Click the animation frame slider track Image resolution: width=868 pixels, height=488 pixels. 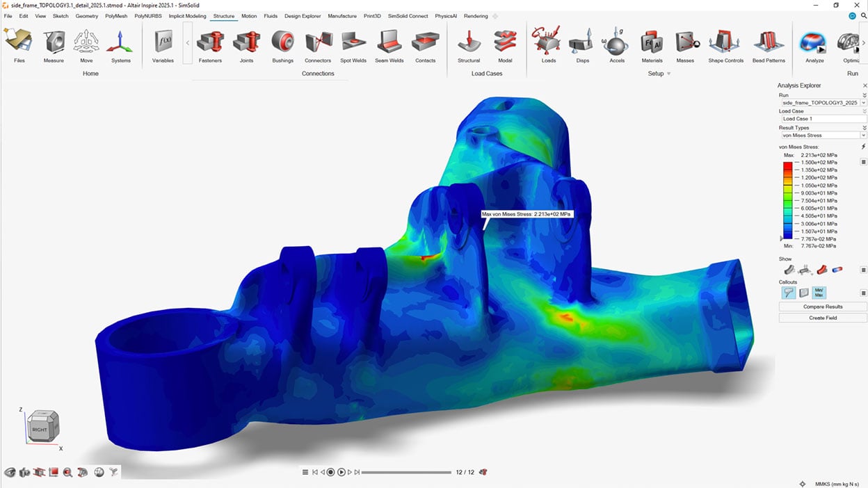click(406, 473)
